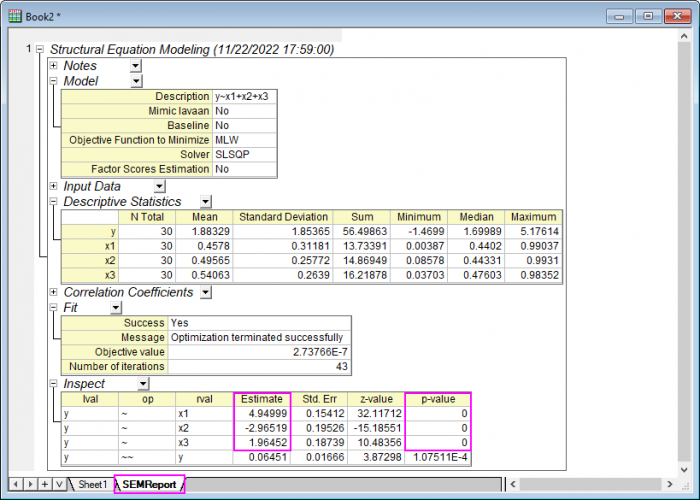Expand the Correlation Coefficients section
Image resolution: width=700 pixels, height=500 pixels.
point(54,292)
